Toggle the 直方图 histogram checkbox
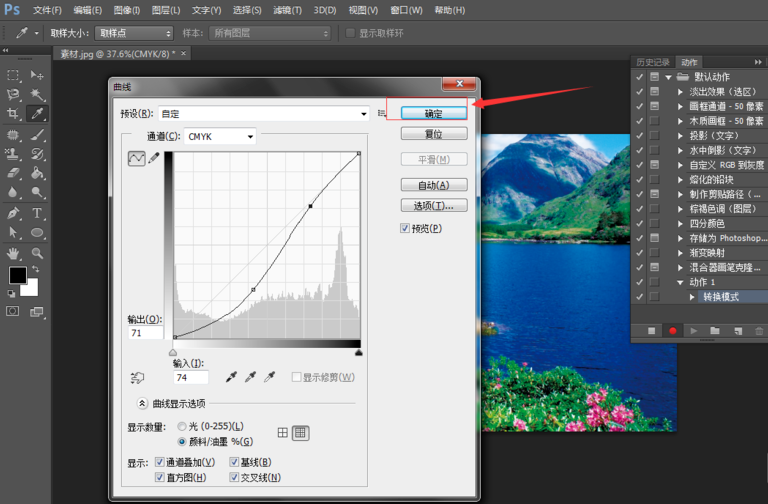Viewport: 768px width, 504px height. (x=160, y=478)
